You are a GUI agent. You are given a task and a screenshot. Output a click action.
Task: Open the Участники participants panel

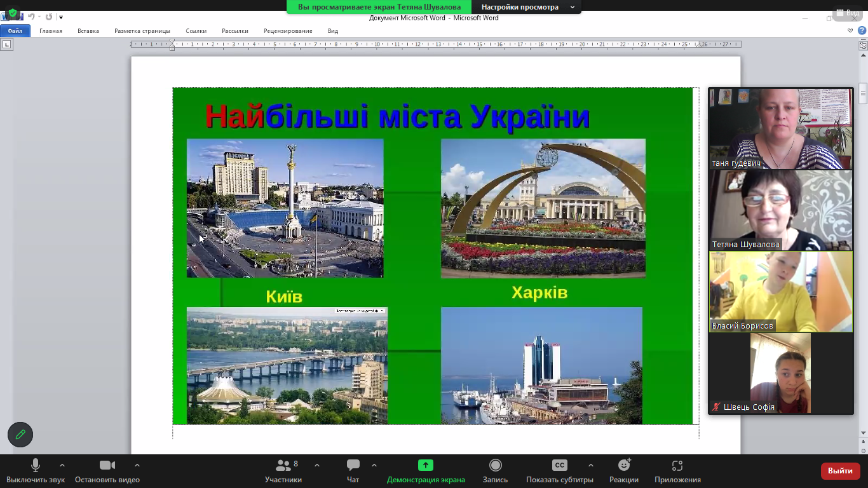[x=283, y=466]
